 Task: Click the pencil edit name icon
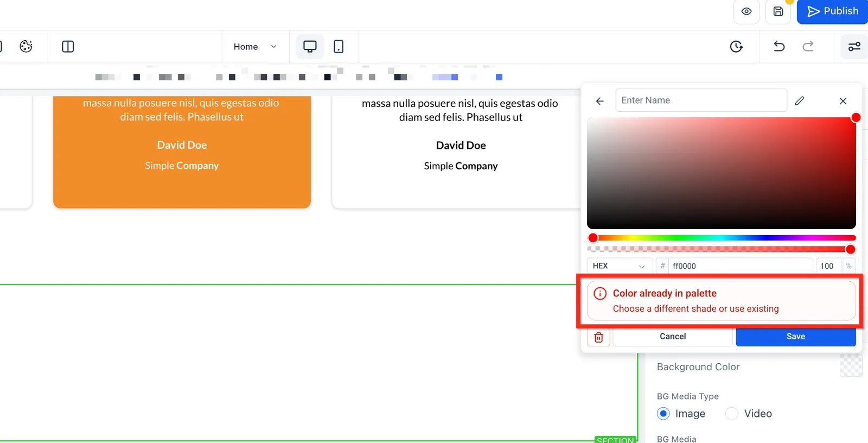click(800, 100)
